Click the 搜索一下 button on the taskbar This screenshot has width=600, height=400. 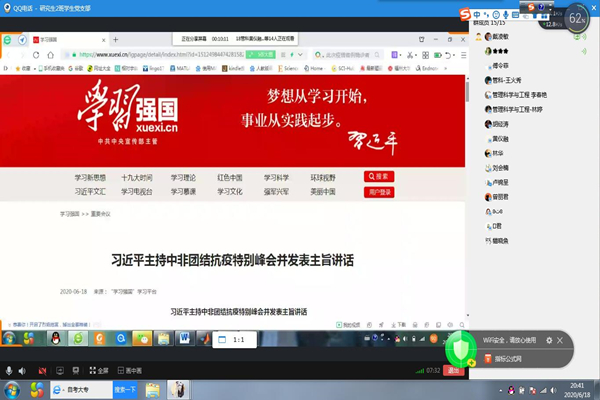(x=125, y=390)
